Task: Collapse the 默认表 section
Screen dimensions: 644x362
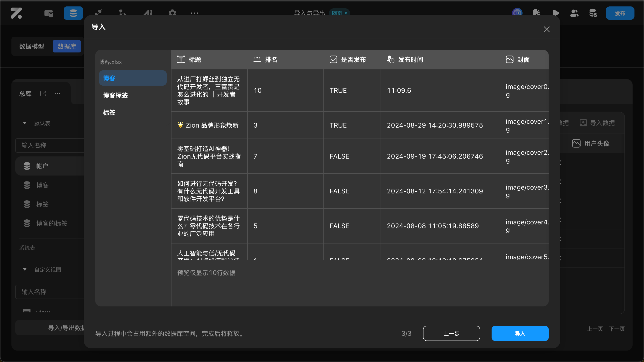Action: [25, 123]
